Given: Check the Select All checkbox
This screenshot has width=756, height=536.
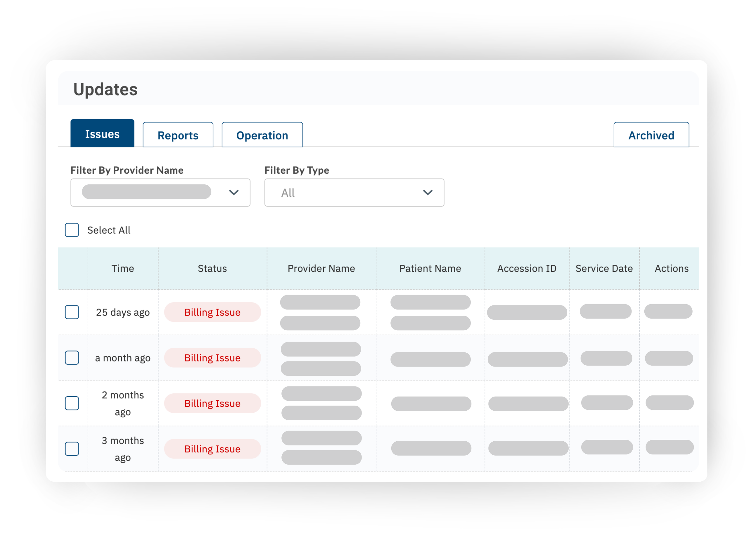Looking at the screenshot, I should click(x=72, y=230).
